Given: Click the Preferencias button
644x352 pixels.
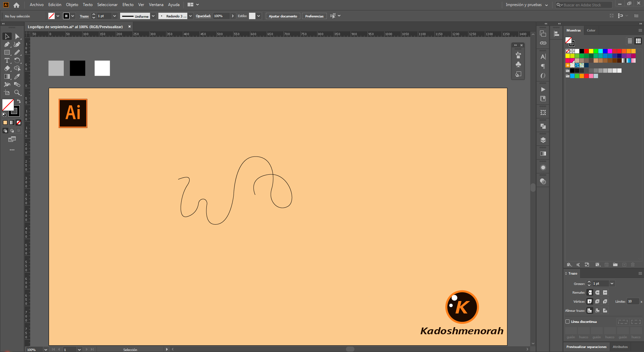Looking at the screenshot, I should tap(314, 16).
